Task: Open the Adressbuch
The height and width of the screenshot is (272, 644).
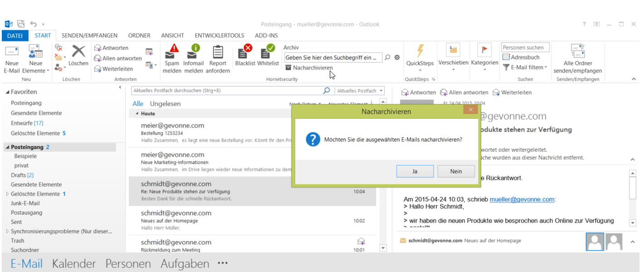Action: (521, 58)
